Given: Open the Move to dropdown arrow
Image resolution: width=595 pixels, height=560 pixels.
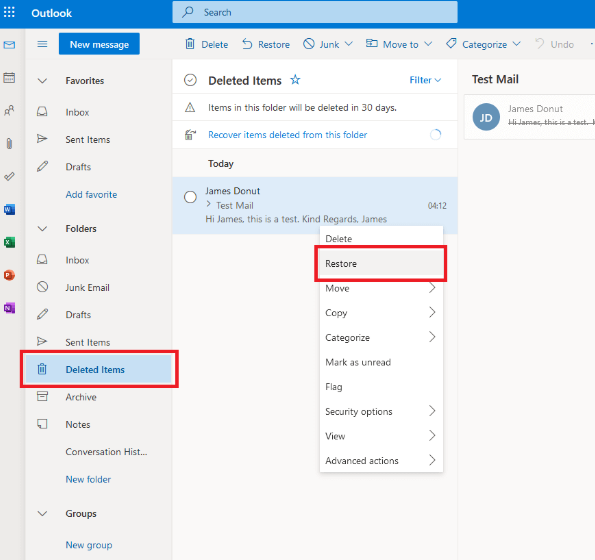Looking at the screenshot, I should coord(428,44).
